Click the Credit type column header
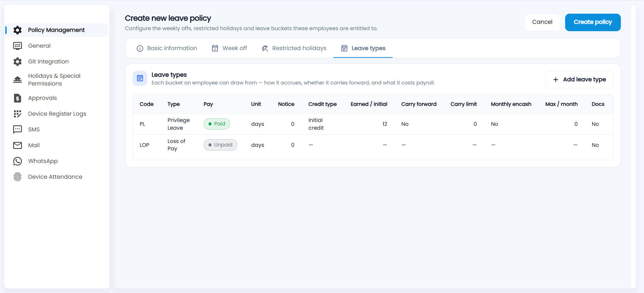This screenshot has height=293, width=644. [x=323, y=104]
